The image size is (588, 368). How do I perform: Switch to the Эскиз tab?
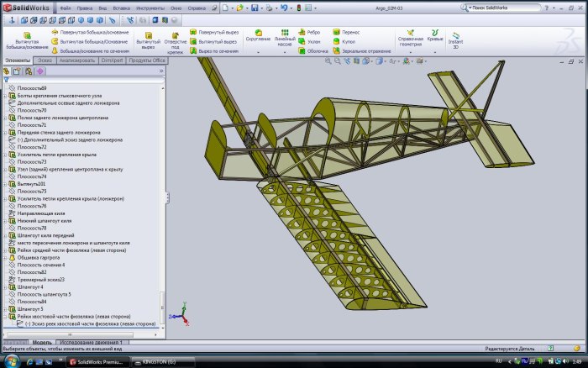click(x=46, y=60)
